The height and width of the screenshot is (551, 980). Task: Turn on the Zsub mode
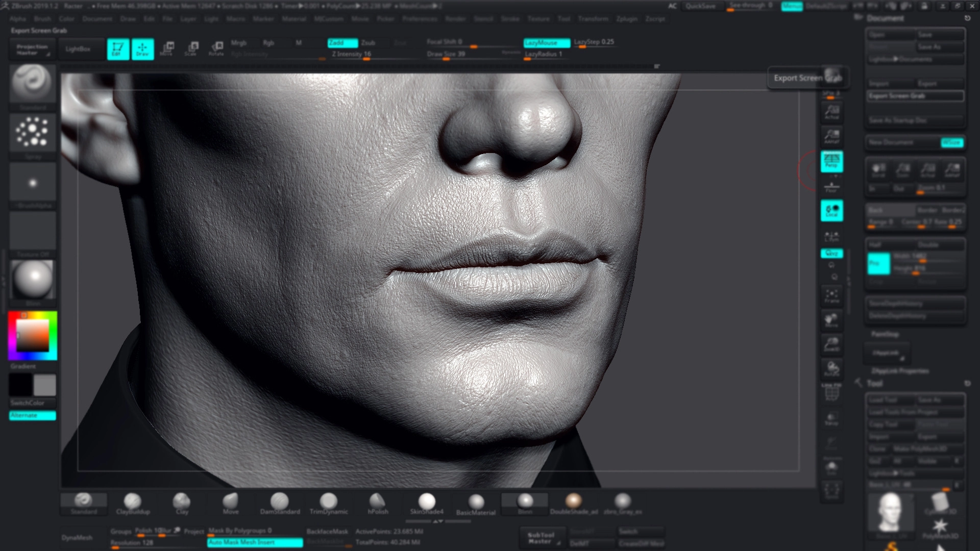pyautogui.click(x=369, y=43)
